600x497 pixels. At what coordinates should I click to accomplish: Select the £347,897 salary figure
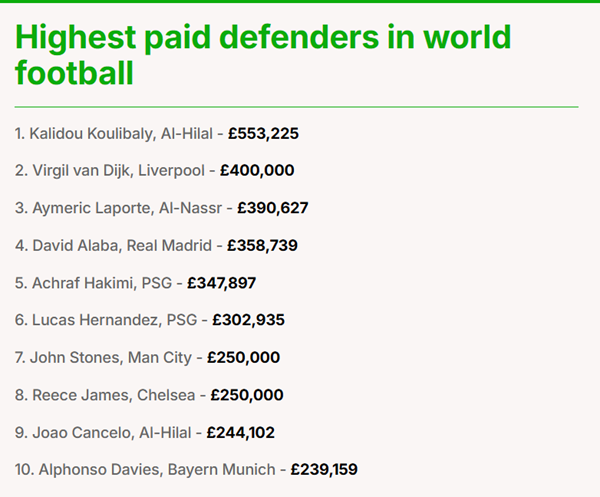(221, 283)
